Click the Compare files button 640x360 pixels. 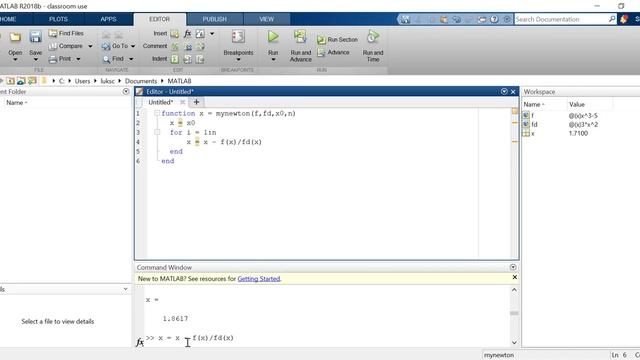(66, 46)
